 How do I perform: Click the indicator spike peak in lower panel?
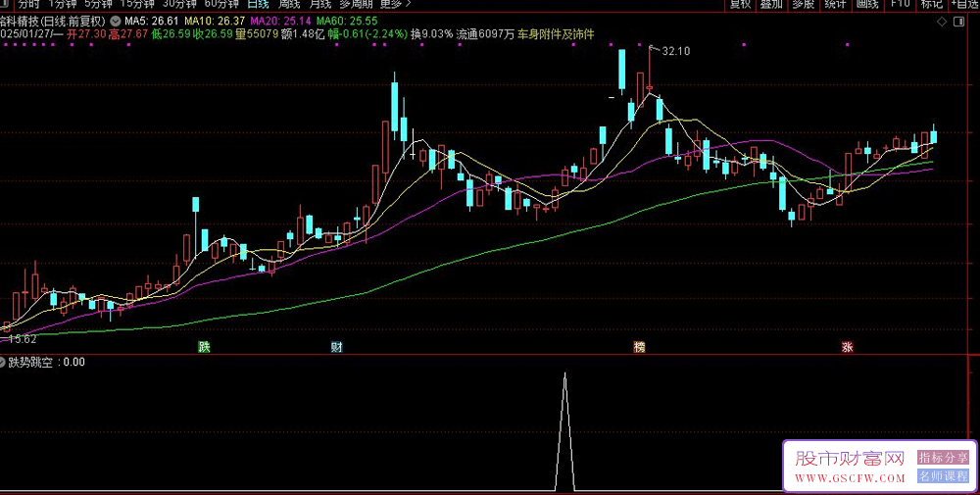565,373
